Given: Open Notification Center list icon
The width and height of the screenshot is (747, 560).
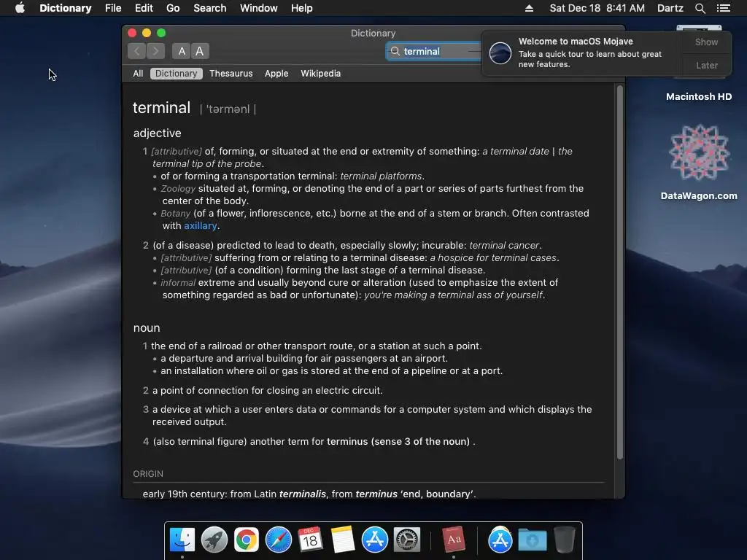Looking at the screenshot, I should tap(723, 8).
